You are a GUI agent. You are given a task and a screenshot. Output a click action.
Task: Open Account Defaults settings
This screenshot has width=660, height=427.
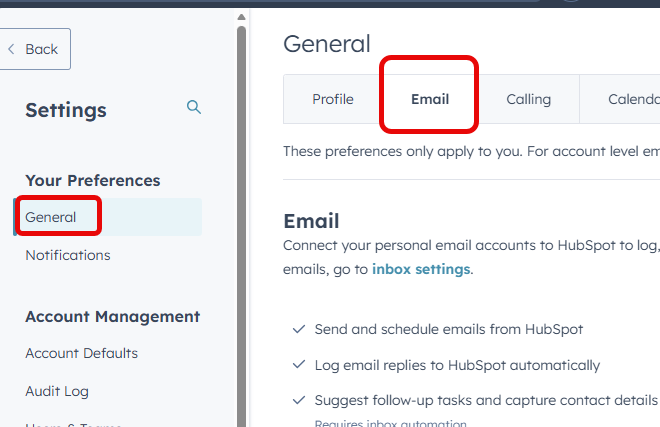(x=82, y=353)
